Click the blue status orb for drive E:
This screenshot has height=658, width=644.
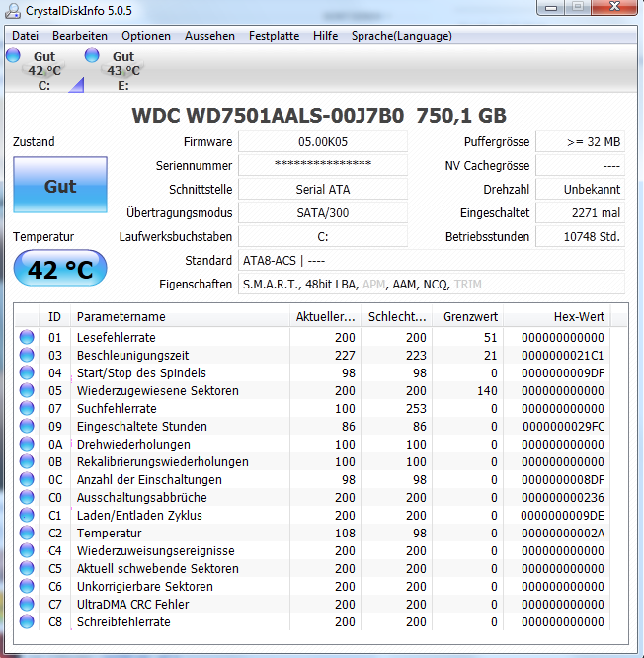[92, 55]
